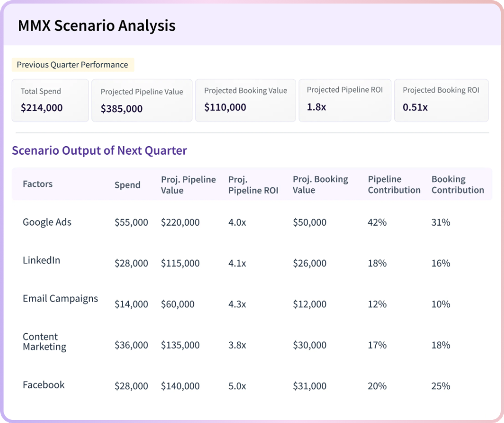Click Content Marketing pipeline contribution 17%

377,345
